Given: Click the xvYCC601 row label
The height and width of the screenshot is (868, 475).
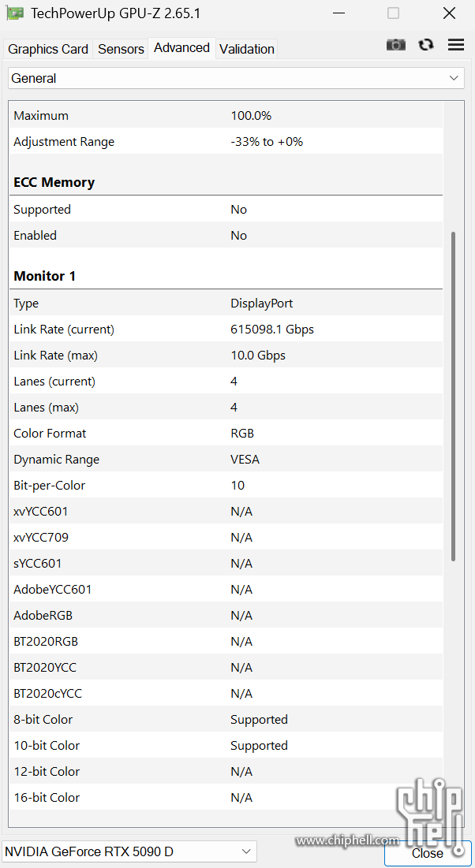Looking at the screenshot, I should click(x=40, y=512).
